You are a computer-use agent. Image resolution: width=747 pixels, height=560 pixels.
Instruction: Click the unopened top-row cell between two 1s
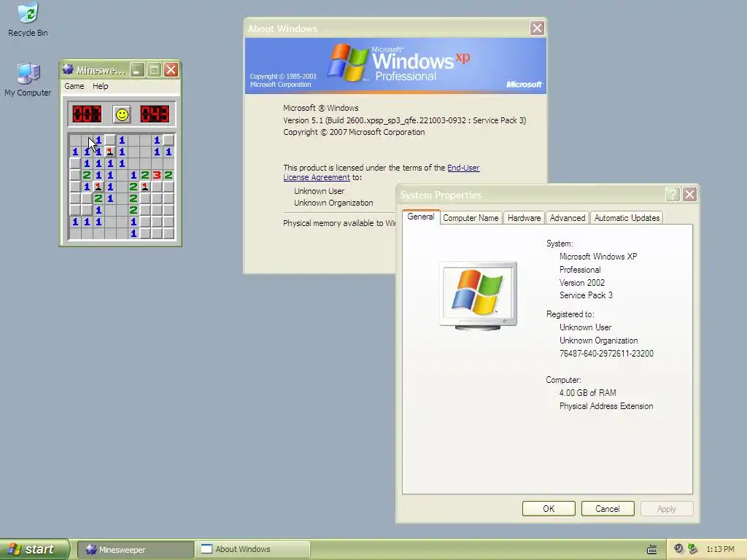click(110, 140)
